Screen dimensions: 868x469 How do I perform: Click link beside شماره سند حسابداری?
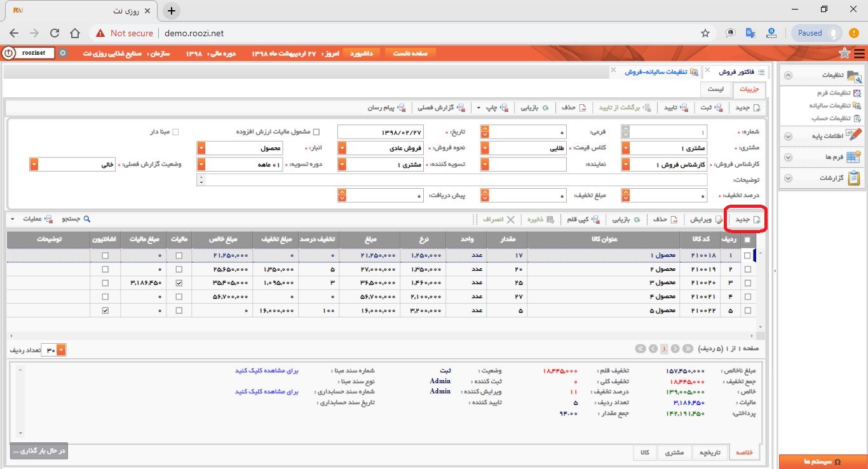(267, 391)
